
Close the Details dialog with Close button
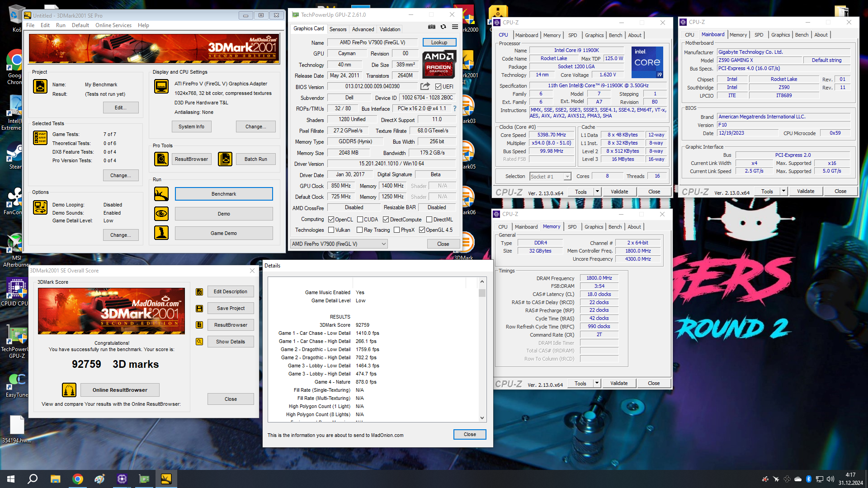[x=470, y=434]
